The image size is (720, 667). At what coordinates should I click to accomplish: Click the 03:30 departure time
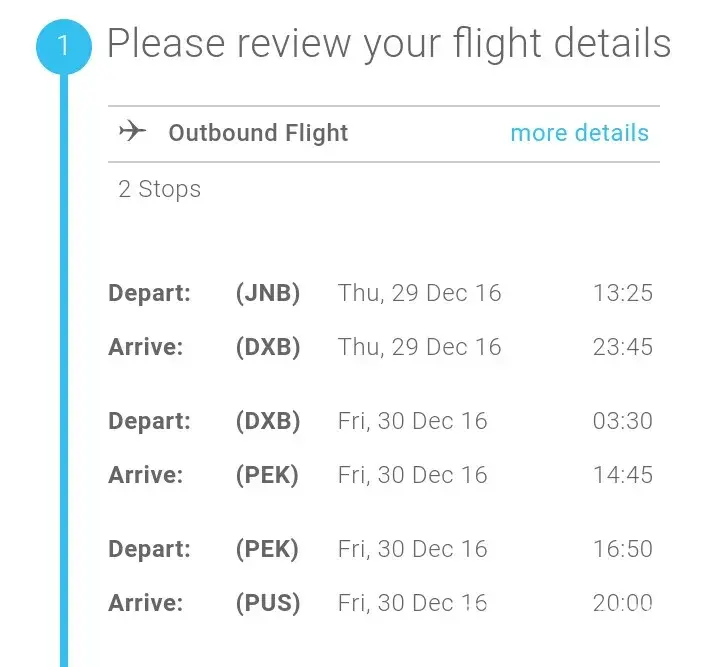[622, 421]
